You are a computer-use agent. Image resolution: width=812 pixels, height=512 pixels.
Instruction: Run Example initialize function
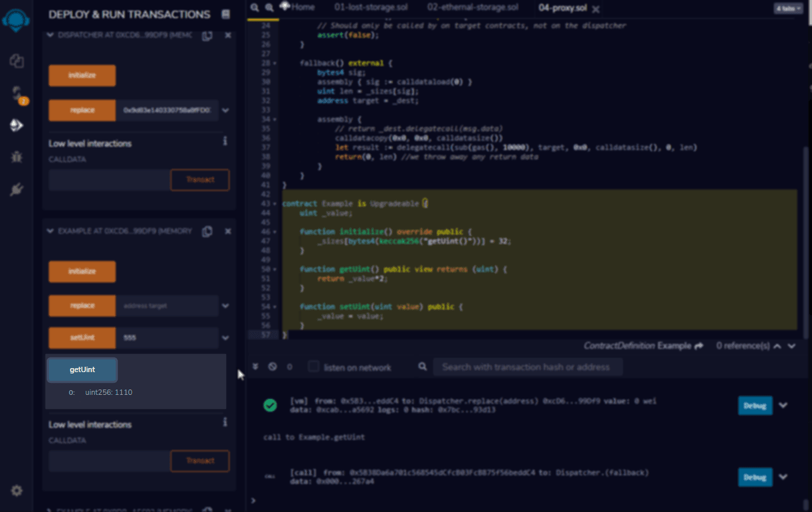pyautogui.click(x=82, y=272)
